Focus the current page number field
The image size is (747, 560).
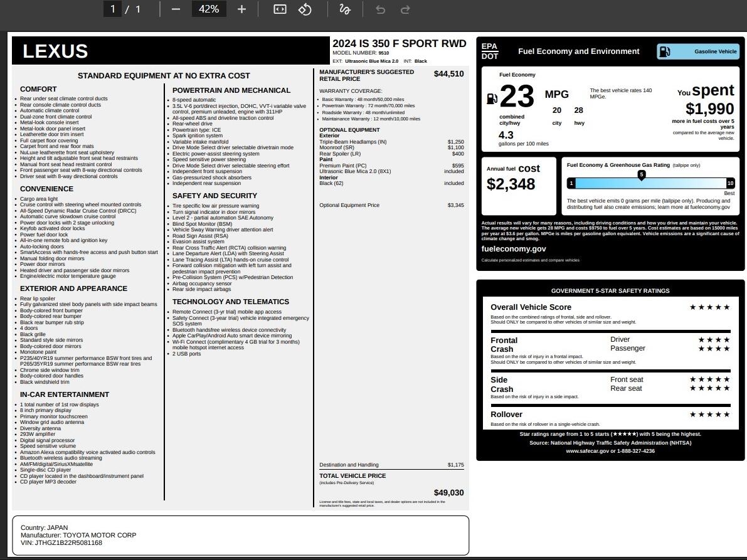click(113, 9)
